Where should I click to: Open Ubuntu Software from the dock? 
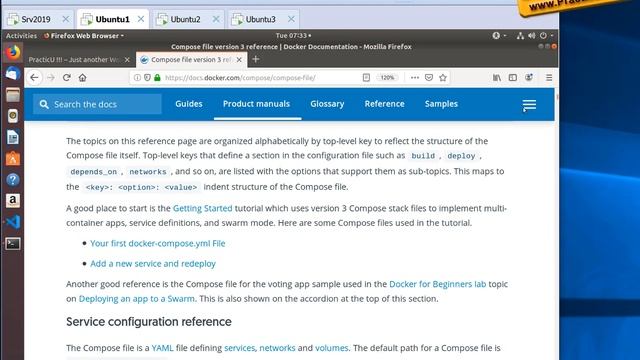coord(13,158)
